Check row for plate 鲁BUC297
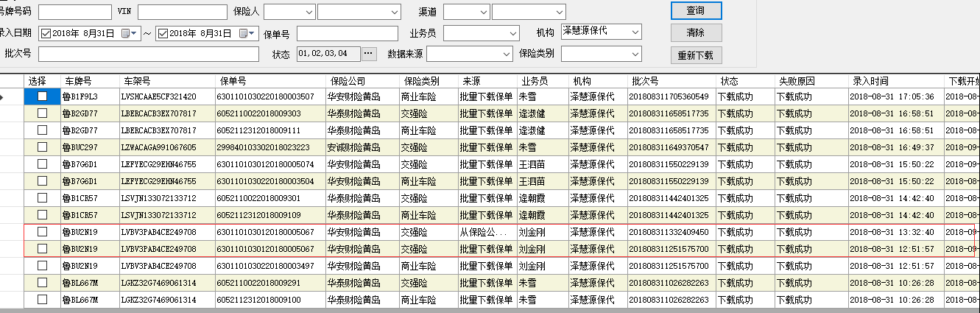Image resolution: width=980 pixels, height=313 pixels. (43, 147)
